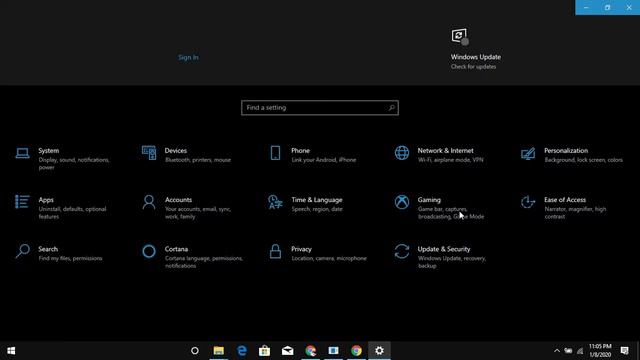Open the Privacy category title
The image size is (640, 360).
click(x=301, y=249)
